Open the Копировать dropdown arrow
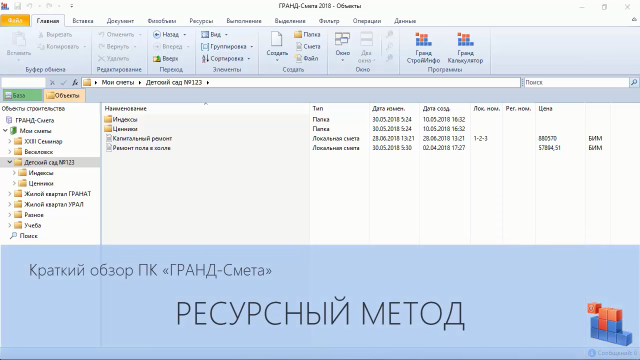Viewport: 640px width, 360px height. pyautogui.click(x=85, y=47)
